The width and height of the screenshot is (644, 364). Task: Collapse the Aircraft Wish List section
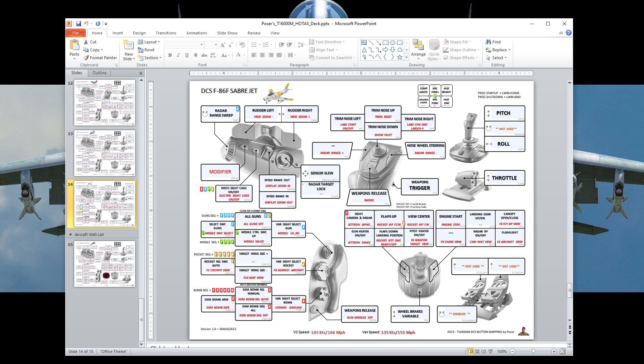pos(70,235)
